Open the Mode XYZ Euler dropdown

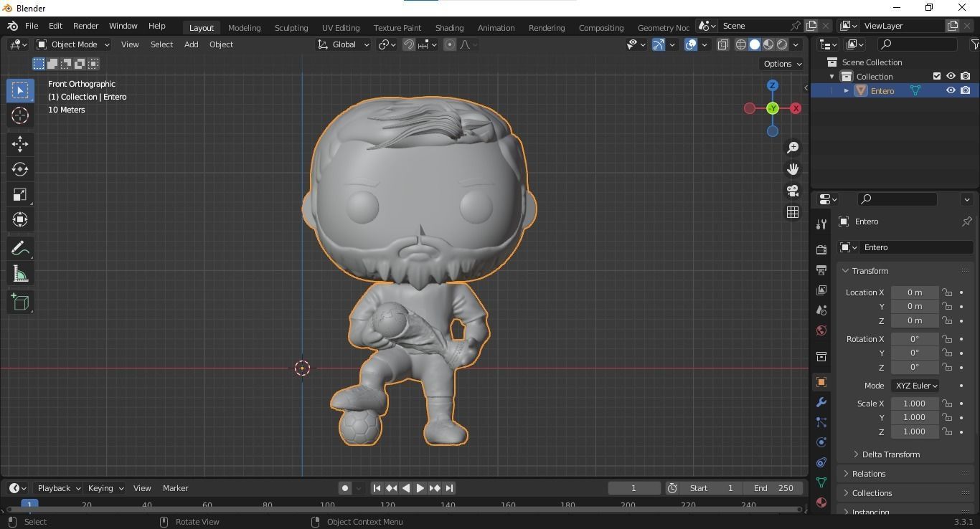(915, 386)
